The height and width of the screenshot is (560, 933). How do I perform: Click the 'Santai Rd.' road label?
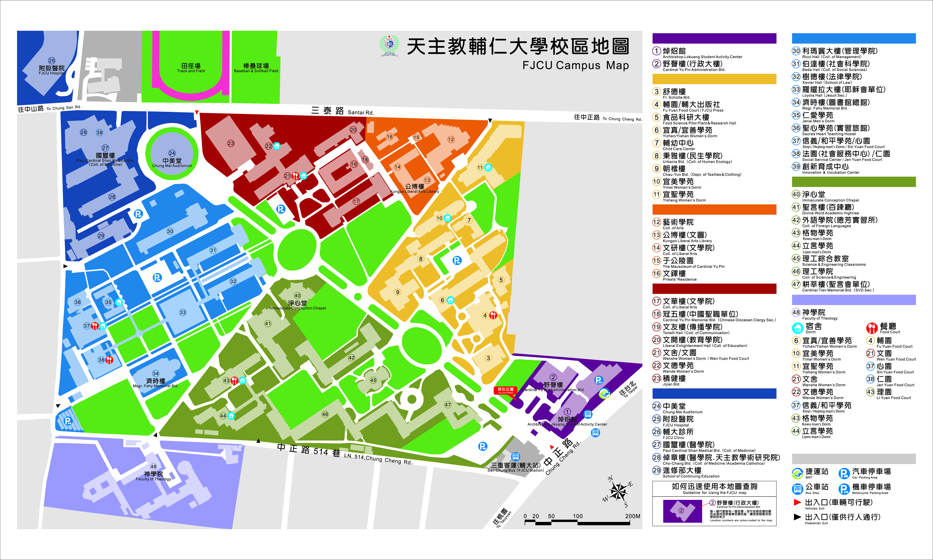tap(361, 112)
